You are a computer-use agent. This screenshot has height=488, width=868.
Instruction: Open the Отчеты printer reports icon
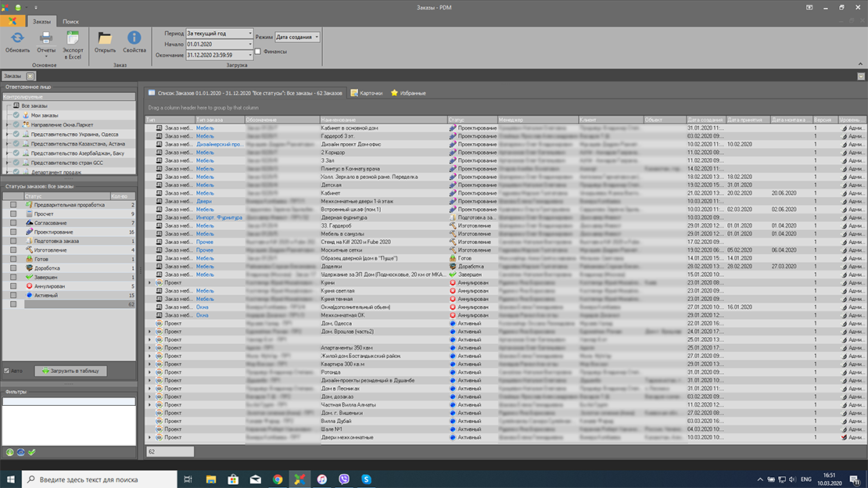[x=46, y=38]
